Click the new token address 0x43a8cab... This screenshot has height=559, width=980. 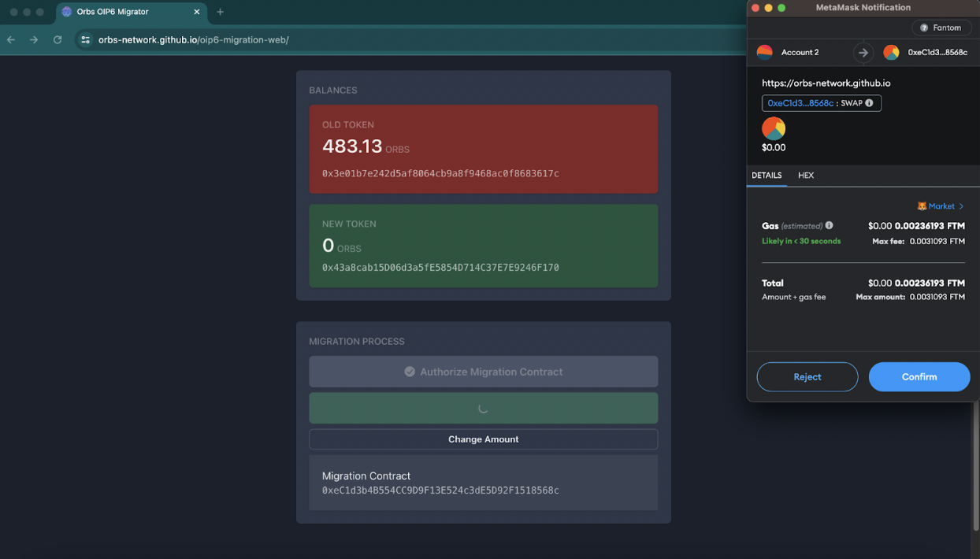coord(440,268)
